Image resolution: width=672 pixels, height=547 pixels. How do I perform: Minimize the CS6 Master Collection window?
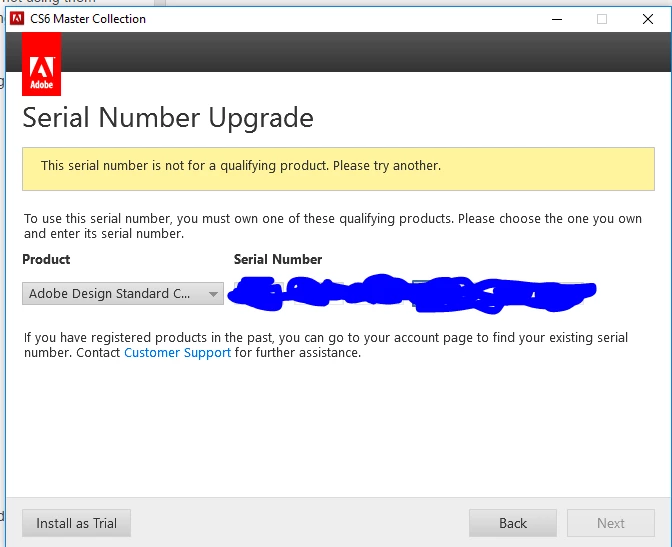tap(557, 19)
